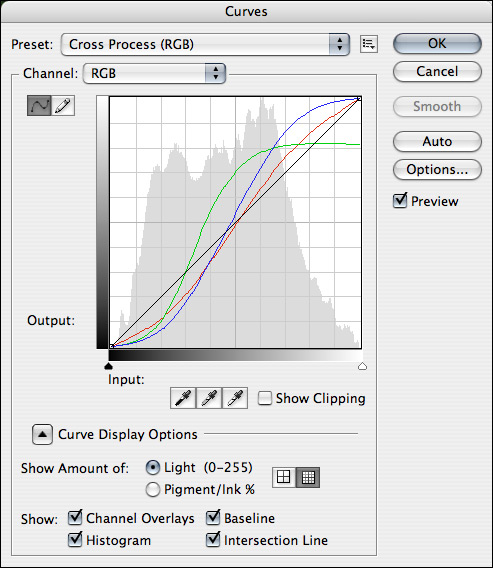Open the Channel RGB dropdown
The image size is (493, 568).
coord(154,74)
